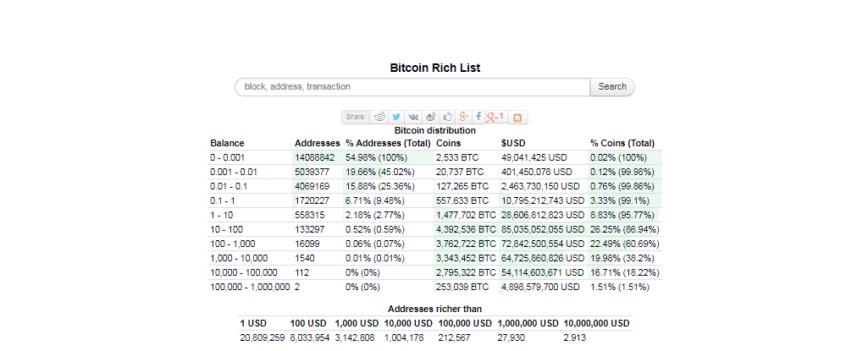Screen dimensions: 868x351
Task: Click the thumbs-up like icon
Action: 447,118
